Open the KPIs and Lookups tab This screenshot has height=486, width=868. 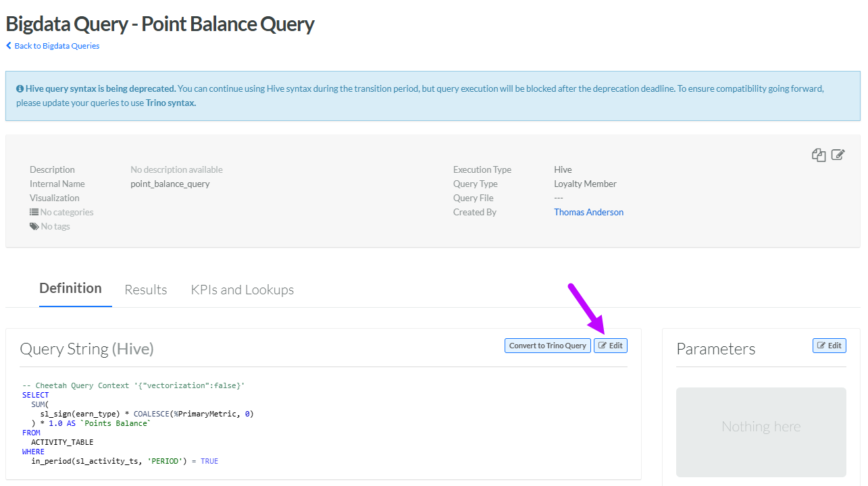tap(242, 290)
